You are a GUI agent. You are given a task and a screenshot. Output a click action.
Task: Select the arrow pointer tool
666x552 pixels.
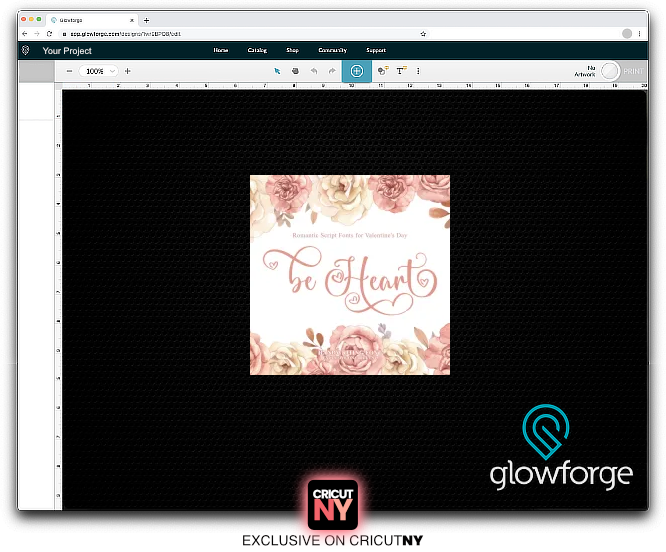pyautogui.click(x=277, y=71)
